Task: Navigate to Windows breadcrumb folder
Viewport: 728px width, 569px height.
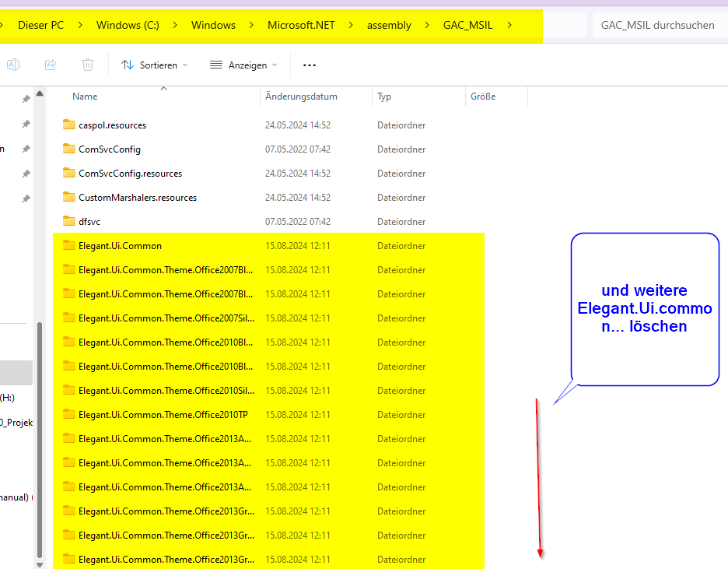Action: tap(214, 25)
